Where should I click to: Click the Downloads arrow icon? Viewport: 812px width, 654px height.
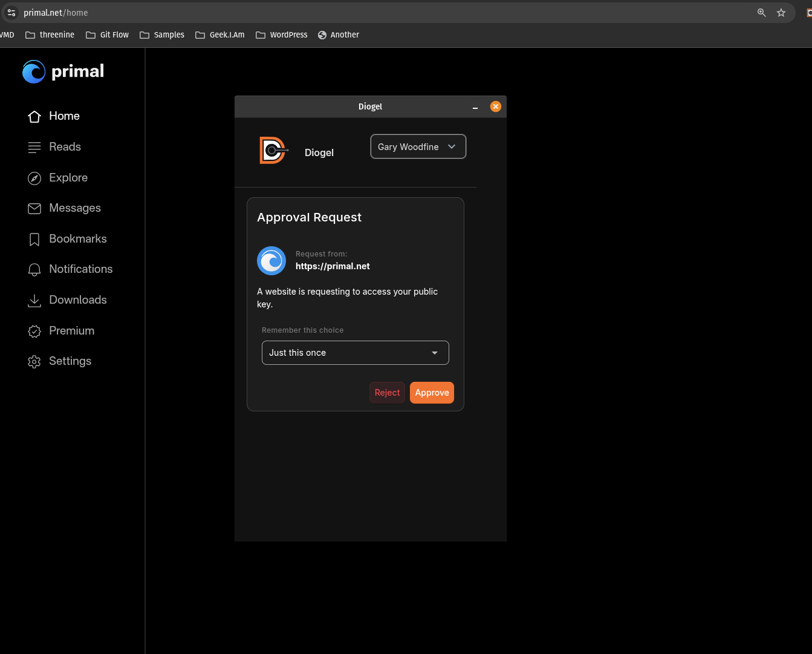34,301
